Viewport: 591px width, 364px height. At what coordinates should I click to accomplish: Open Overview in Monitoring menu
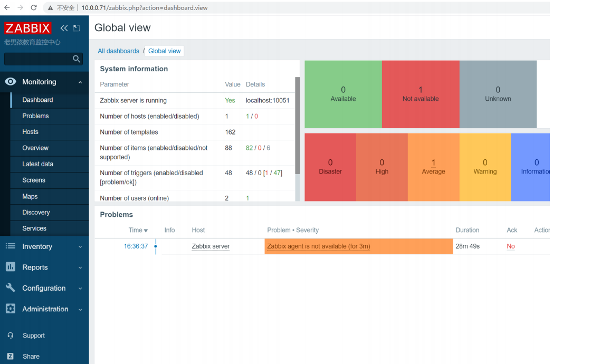(35, 148)
